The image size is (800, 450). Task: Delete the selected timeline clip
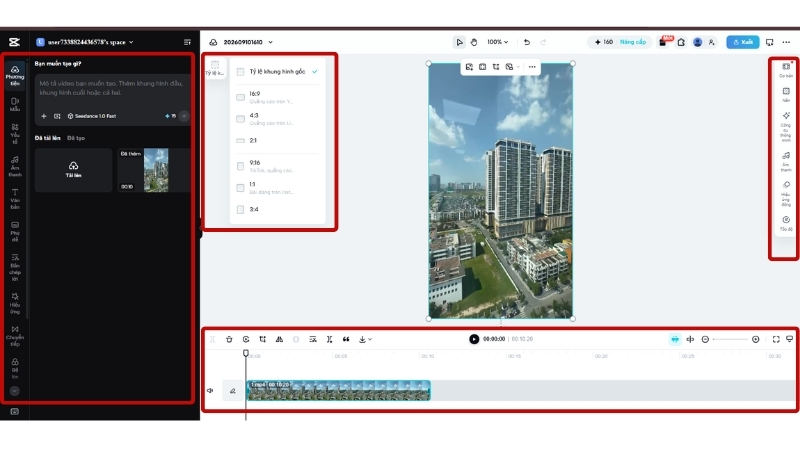click(x=229, y=339)
